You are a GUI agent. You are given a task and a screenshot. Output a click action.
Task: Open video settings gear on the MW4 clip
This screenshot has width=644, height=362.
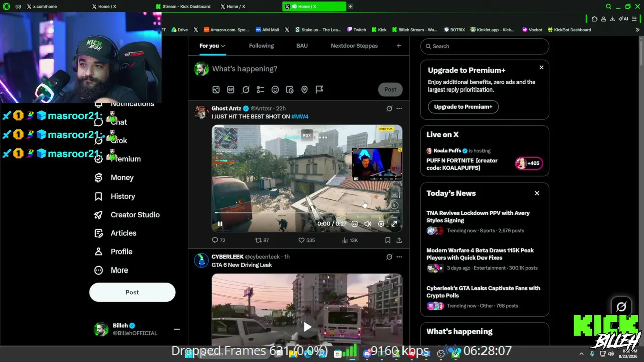[x=381, y=224]
